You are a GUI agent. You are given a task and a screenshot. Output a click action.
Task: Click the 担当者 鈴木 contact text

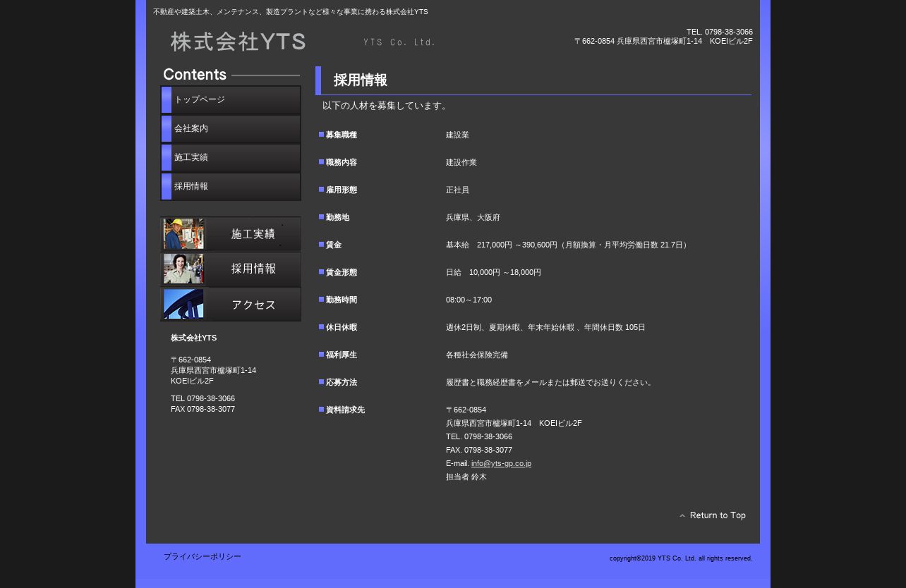[466, 477]
